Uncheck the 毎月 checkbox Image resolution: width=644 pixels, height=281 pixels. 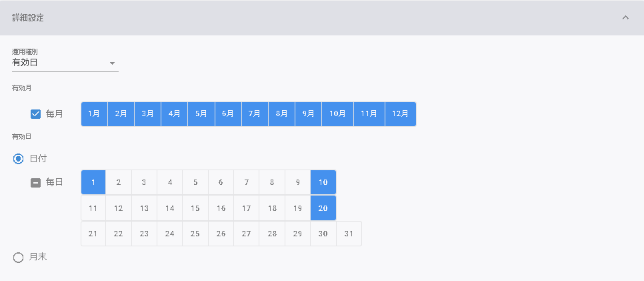point(36,114)
